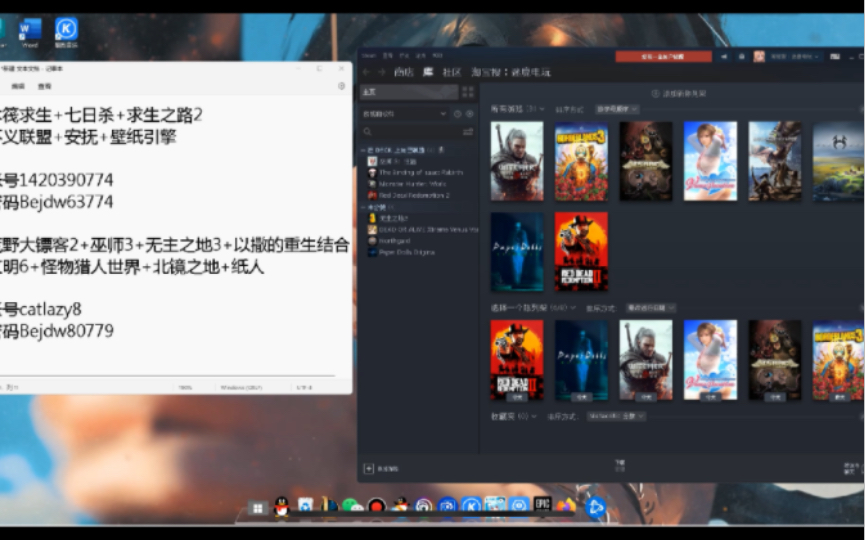Select Paper Dolls Original in sidebar list
This screenshot has height=540, width=865.
click(x=402, y=252)
